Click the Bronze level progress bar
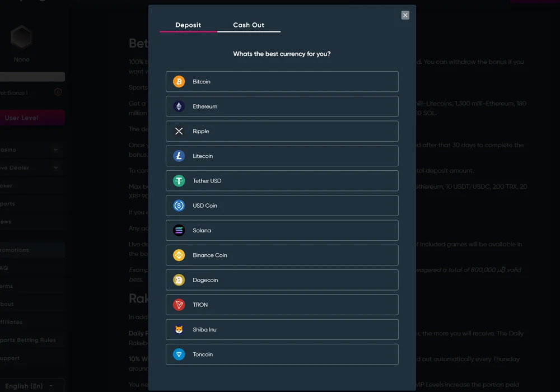The height and width of the screenshot is (392, 560). click(x=31, y=76)
